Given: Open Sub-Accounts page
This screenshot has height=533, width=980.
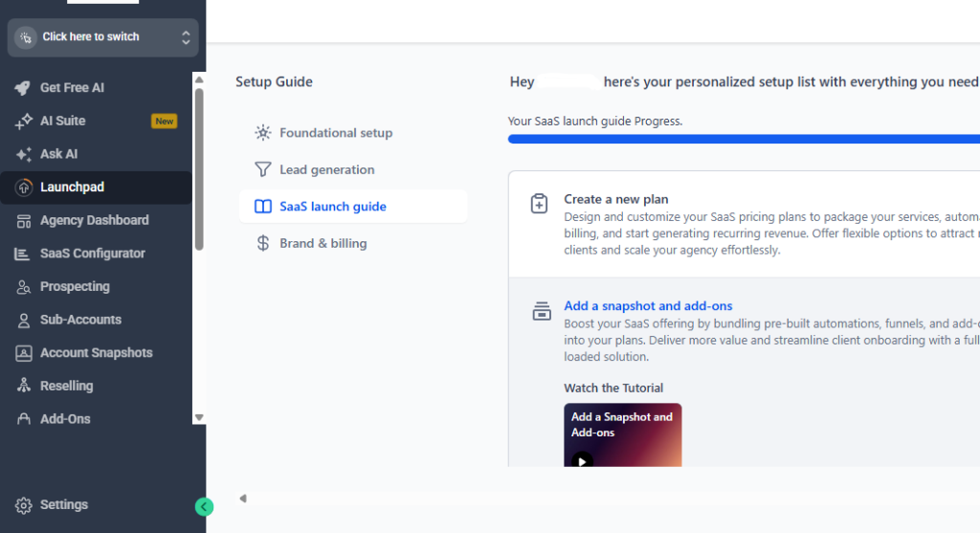Looking at the screenshot, I should click(x=96, y=320).
